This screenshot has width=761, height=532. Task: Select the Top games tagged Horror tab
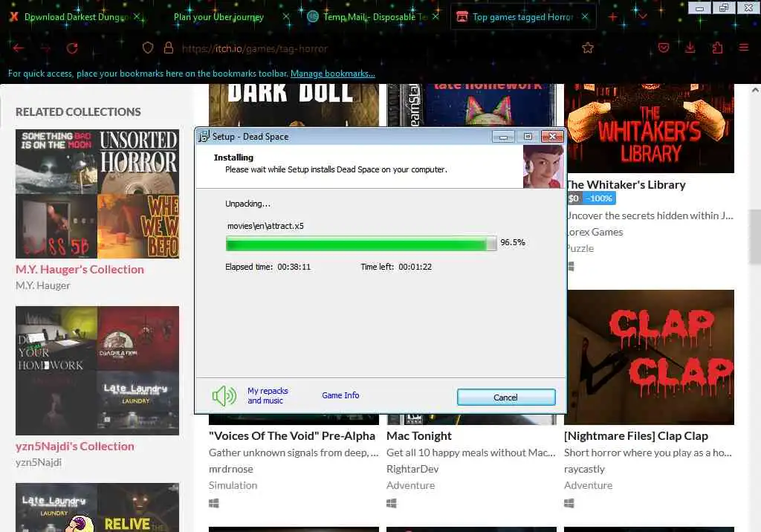point(523,17)
